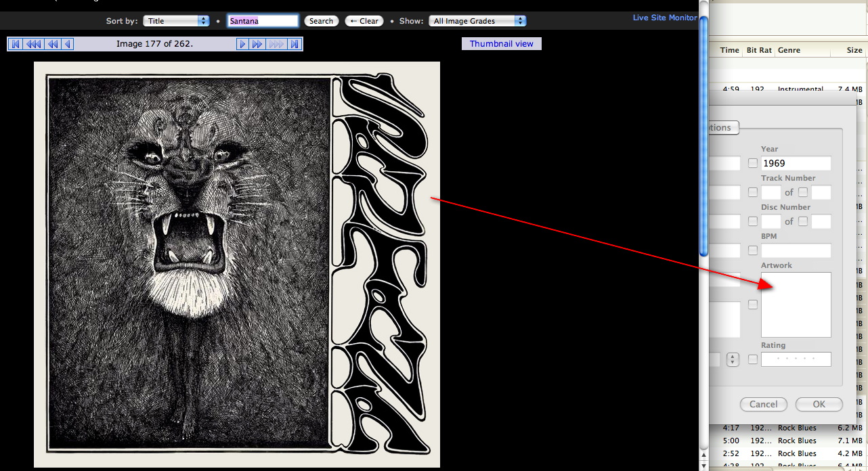Sort iTunes list by Size column
This screenshot has height=471, width=868.
point(854,50)
